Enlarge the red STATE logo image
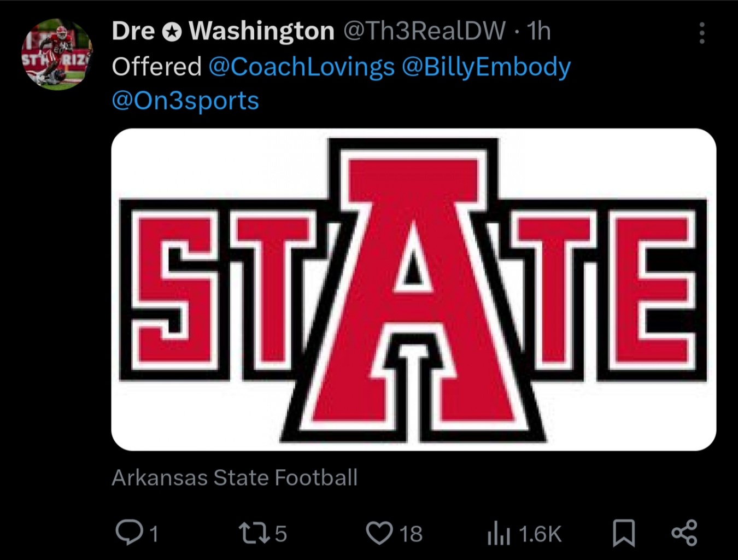Image resolution: width=738 pixels, height=560 pixels. [x=413, y=289]
